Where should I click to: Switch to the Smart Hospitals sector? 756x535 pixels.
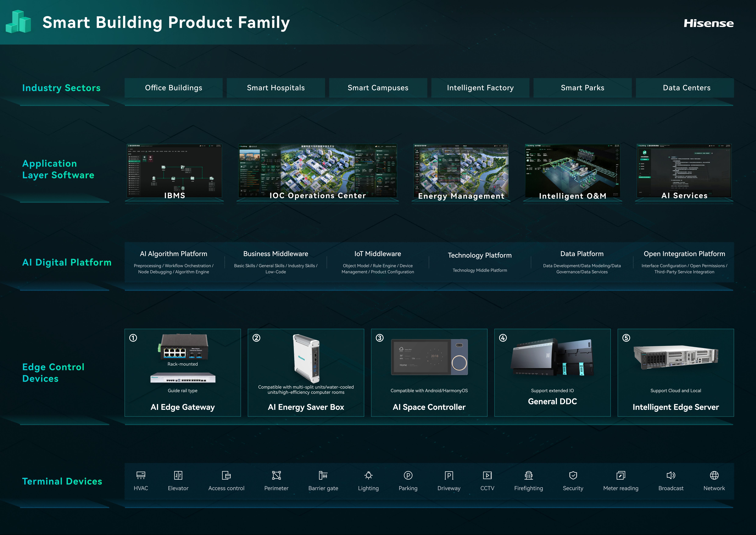[276, 88]
